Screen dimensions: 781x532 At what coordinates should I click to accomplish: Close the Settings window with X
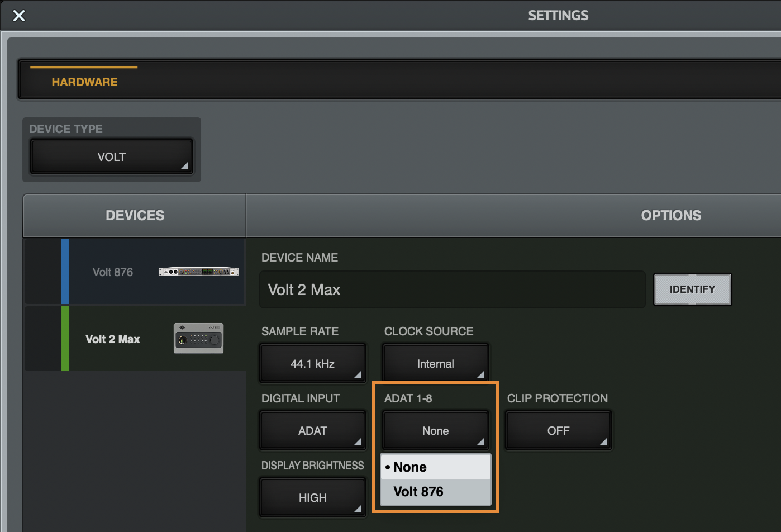19,16
